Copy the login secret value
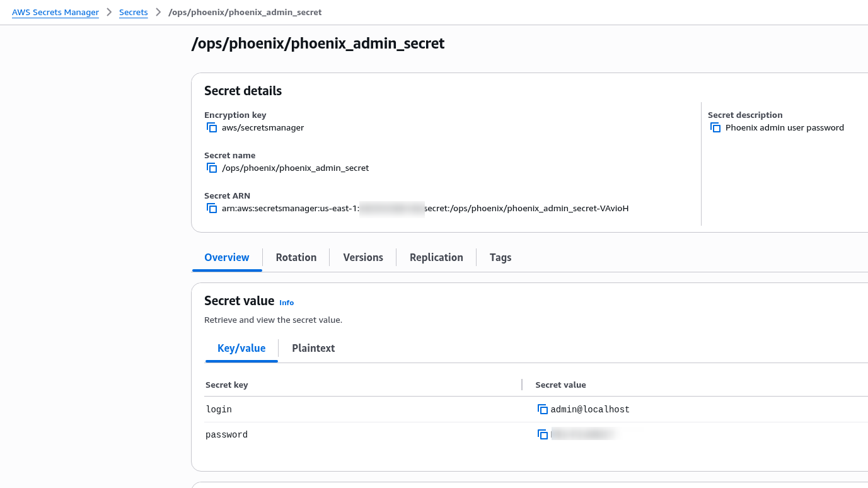Viewport: 868px width, 488px height. point(542,409)
